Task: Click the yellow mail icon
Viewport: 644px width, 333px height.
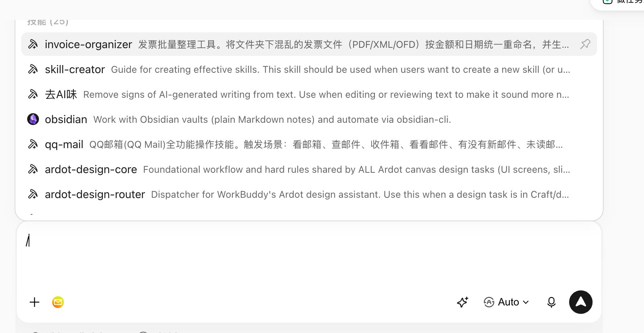Action: [58, 302]
